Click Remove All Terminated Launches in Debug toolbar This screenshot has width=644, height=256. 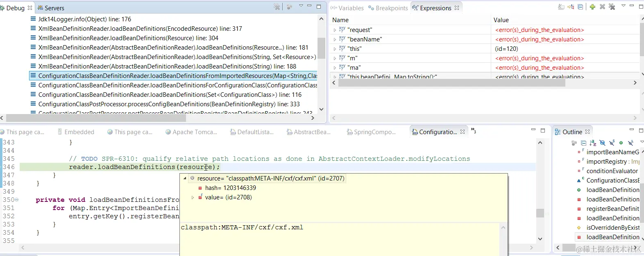[277, 7]
